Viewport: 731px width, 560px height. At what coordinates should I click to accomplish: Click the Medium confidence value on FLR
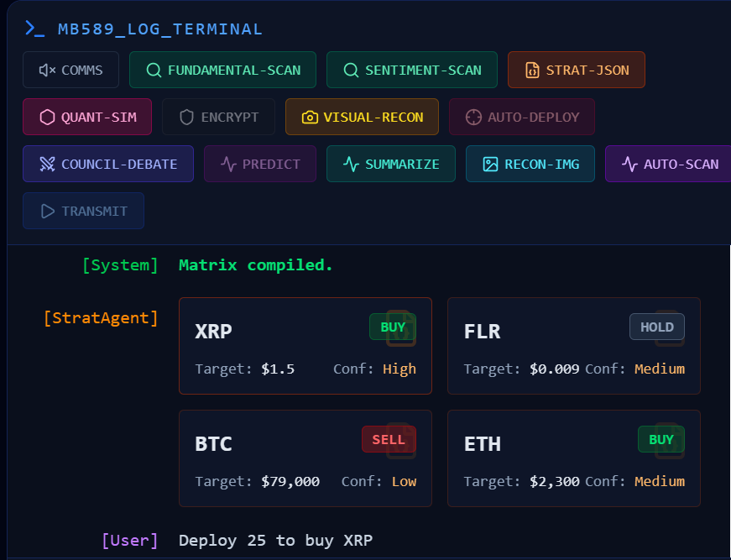[x=660, y=369]
